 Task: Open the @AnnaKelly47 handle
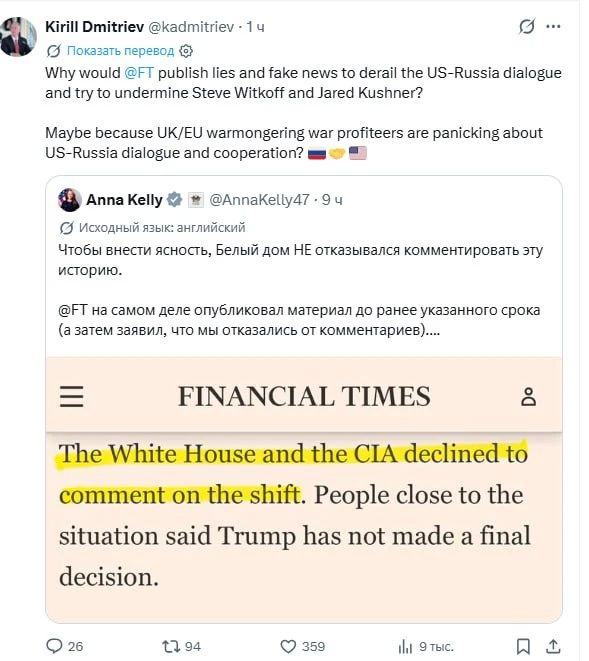pyautogui.click(x=259, y=199)
